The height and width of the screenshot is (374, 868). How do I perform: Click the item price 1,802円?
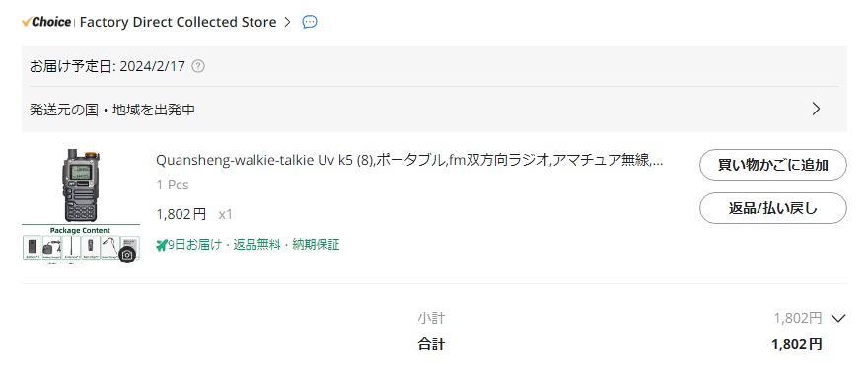pyautogui.click(x=181, y=214)
